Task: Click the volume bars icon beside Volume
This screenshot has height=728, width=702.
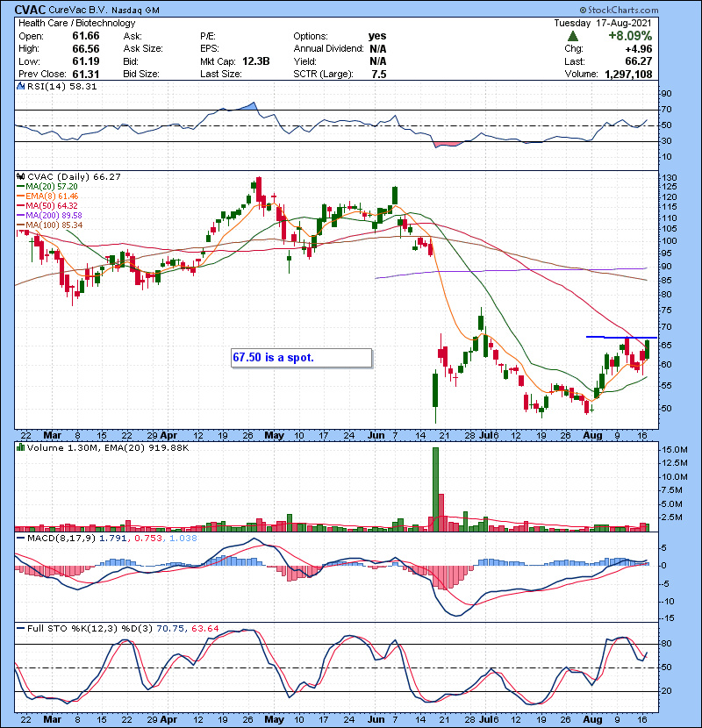Action: coord(21,447)
